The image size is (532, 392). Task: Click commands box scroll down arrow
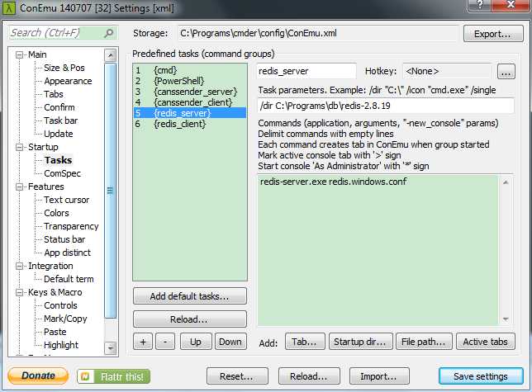click(x=506, y=319)
